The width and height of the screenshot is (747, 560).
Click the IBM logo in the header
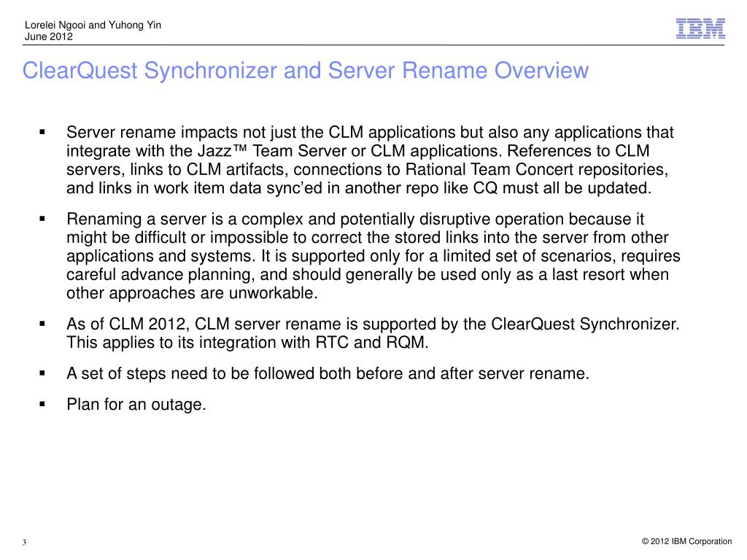pos(700,28)
